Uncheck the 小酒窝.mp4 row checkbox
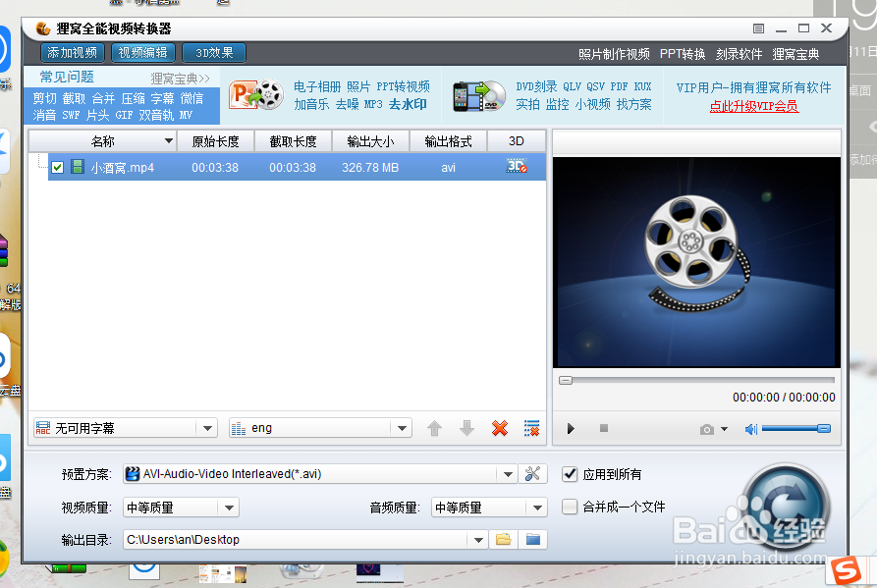The width and height of the screenshot is (877, 588). coord(58,168)
